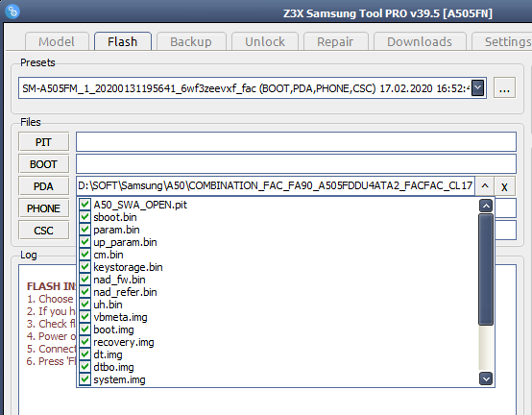Click the CSC file button

(43, 231)
